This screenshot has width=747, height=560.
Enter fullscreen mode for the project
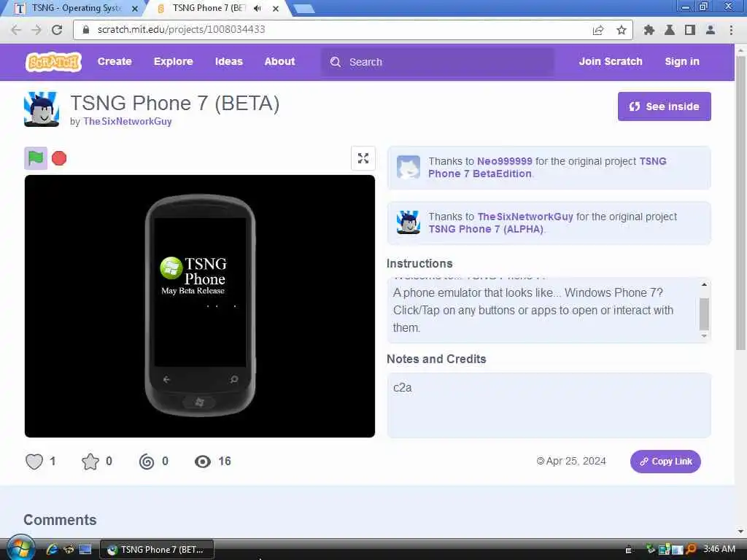click(x=363, y=158)
